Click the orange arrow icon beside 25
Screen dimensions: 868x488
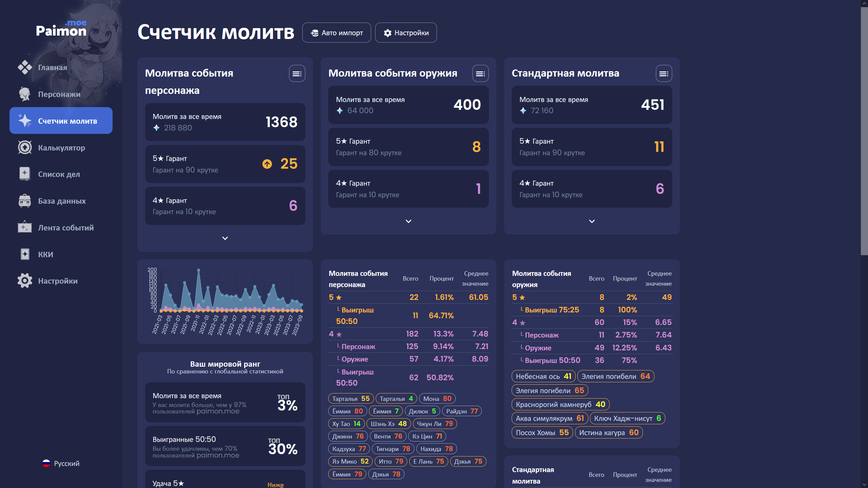(267, 164)
